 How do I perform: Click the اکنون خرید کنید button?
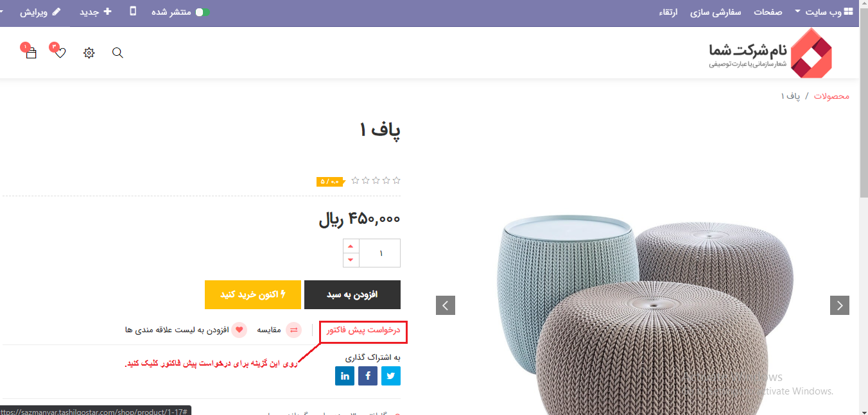[253, 295]
